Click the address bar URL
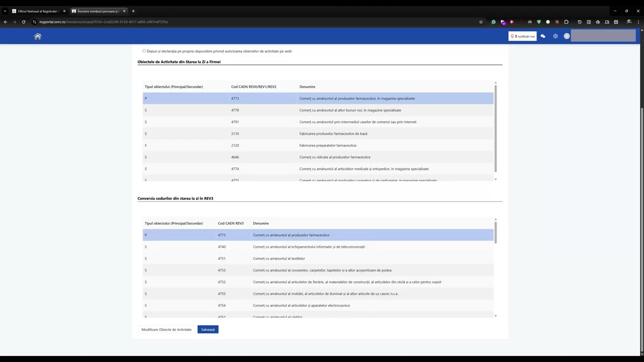This screenshot has width=644, height=362. [104, 22]
